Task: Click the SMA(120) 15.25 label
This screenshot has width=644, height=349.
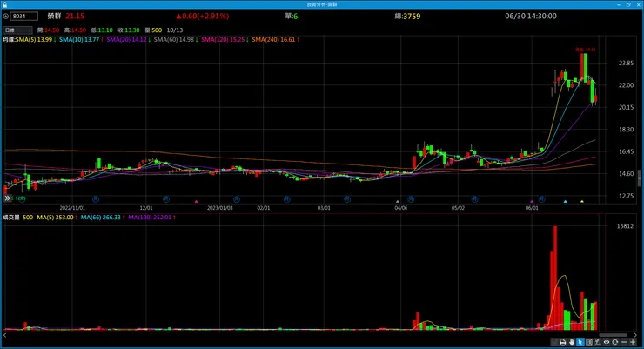Action: click(x=223, y=40)
